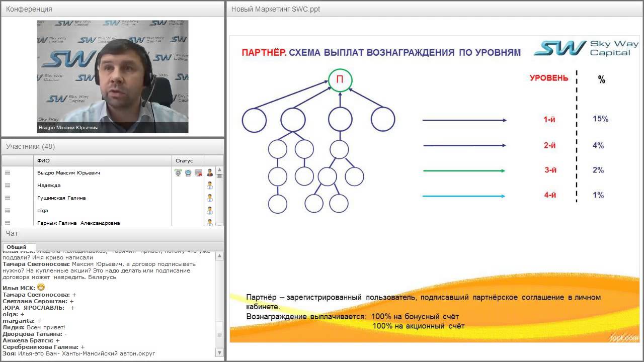Click the Серебреникова Галина chat message
644x362 pixels.
[43, 346]
